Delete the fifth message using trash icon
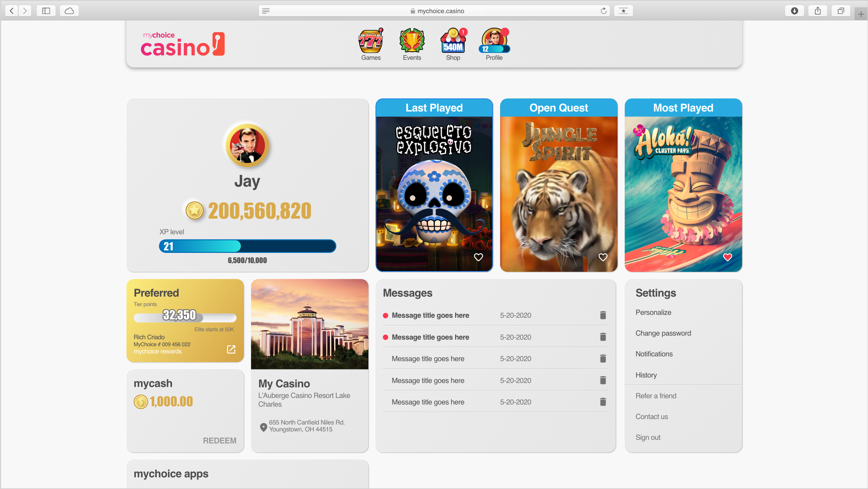868x489 pixels. pos(603,402)
